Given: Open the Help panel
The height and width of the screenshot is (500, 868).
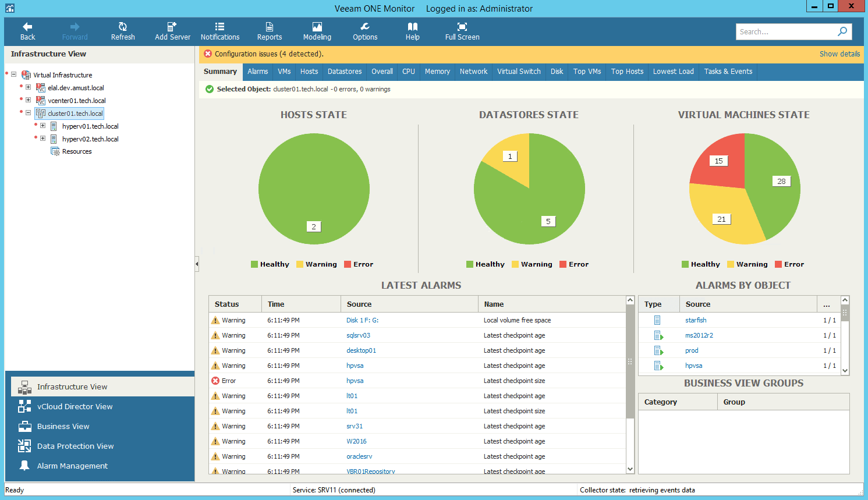Looking at the screenshot, I should [x=412, y=31].
